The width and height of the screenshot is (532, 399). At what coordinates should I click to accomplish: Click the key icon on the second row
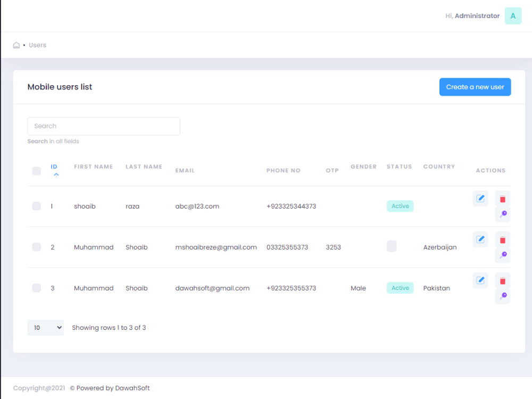[502, 254]
